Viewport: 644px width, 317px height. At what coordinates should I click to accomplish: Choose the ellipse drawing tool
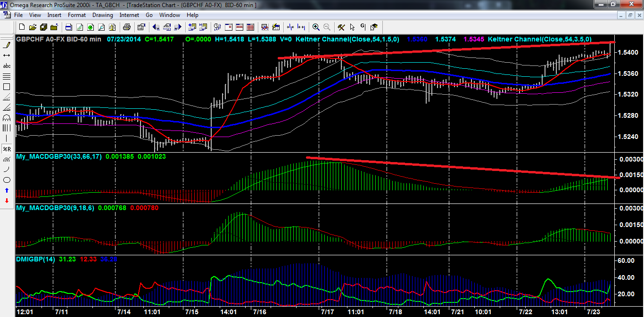7,180
